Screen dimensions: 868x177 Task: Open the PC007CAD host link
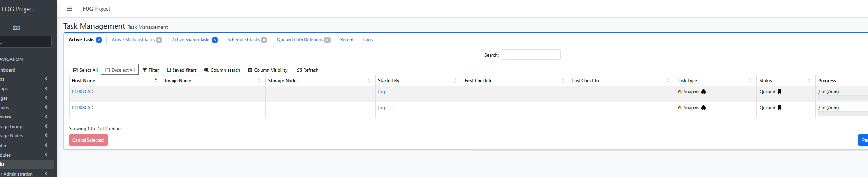coord(83,92)
